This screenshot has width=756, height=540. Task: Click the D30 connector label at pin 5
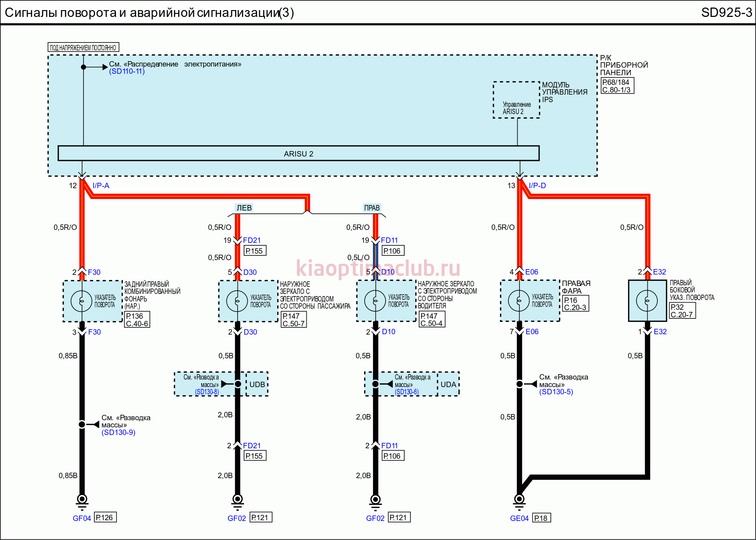[250, 272]
